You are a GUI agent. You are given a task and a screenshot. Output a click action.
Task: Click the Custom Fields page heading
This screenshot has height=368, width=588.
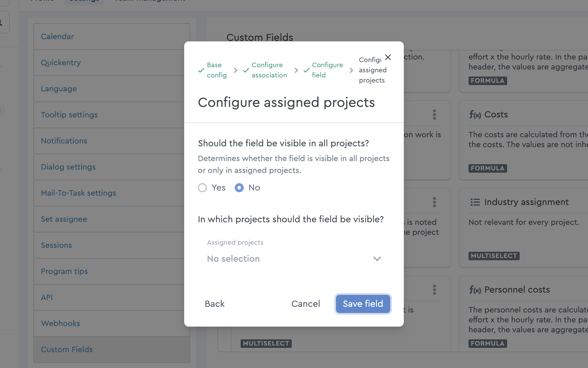tap(260, 37)
